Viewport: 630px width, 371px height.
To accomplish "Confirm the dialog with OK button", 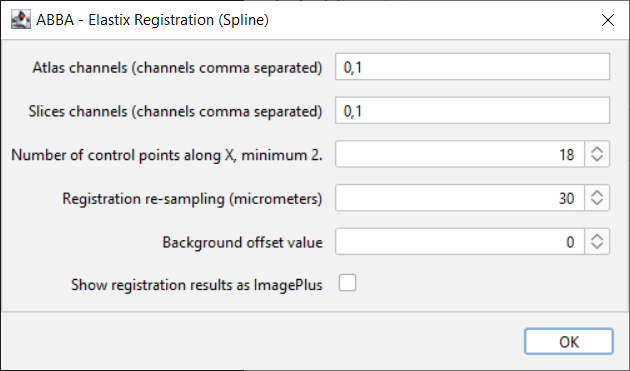I will [569, 342].
